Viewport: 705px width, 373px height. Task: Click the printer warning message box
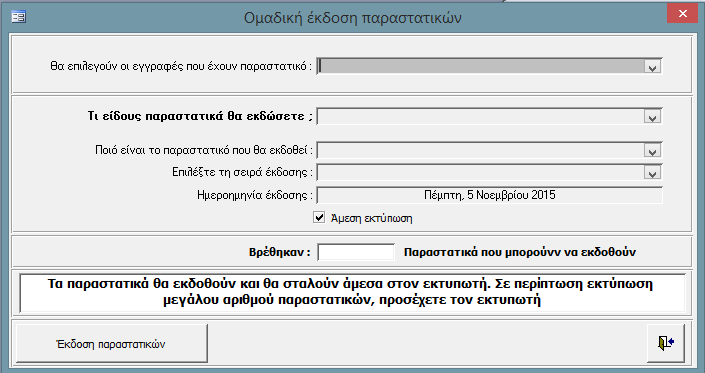click(352, 292)
